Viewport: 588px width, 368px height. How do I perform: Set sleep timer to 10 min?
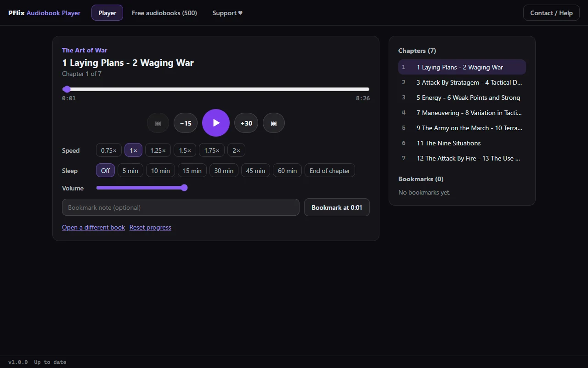click(x=160, y=171)
